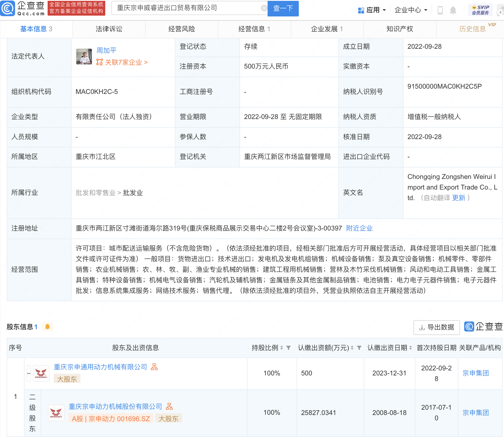Click the 应用 grid icon
The height and width of the screenshot is (437, 504).
361,10
